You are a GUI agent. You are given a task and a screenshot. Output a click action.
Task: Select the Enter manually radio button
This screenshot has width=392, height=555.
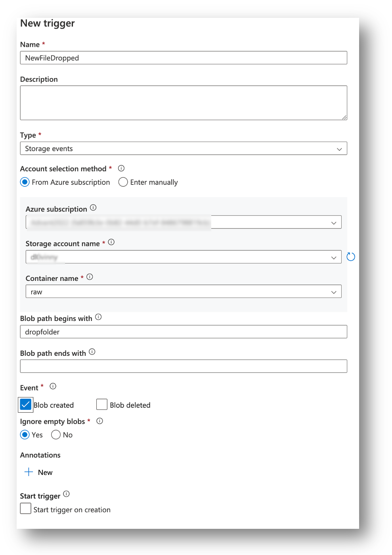123,182
